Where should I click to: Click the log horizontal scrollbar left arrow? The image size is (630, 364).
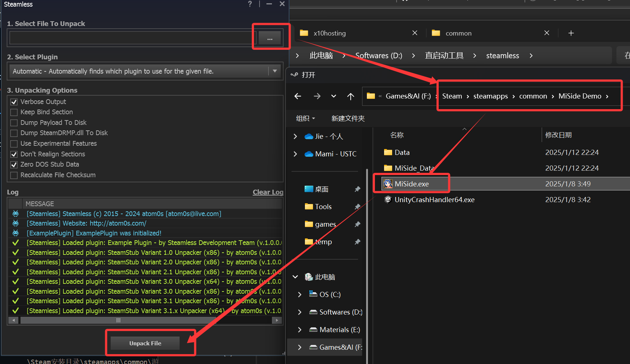point(14,320)
